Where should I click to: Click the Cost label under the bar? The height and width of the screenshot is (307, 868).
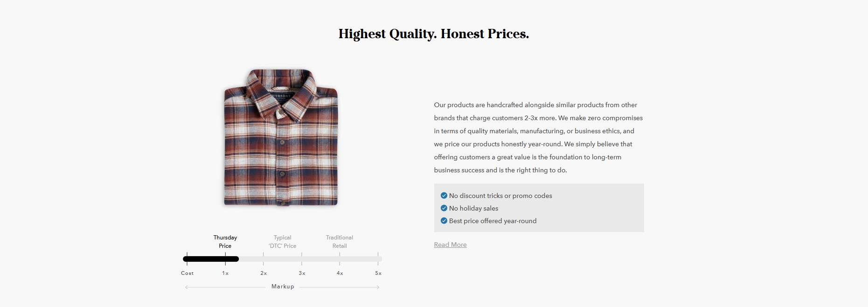(x=187, y=273)
